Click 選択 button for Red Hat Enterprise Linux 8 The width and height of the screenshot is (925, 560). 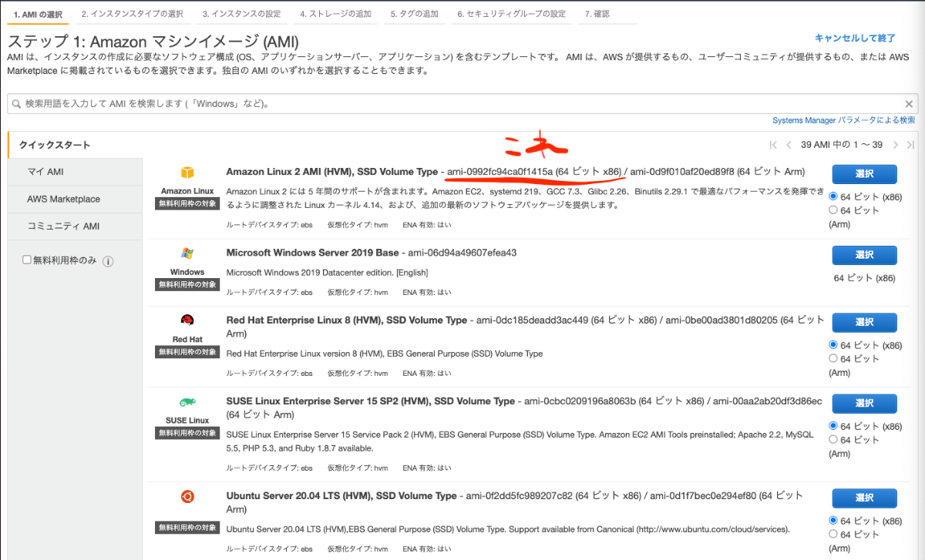point(864,322)
